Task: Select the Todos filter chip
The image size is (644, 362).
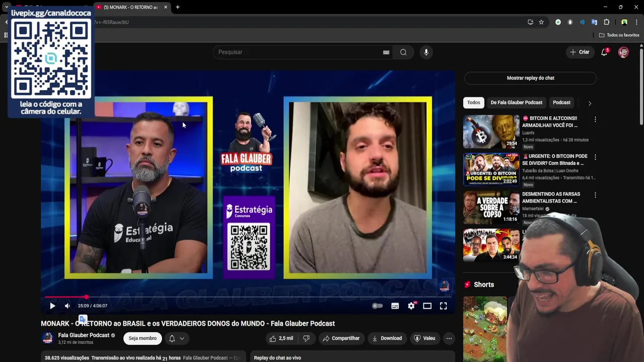Action: point(473,103)
